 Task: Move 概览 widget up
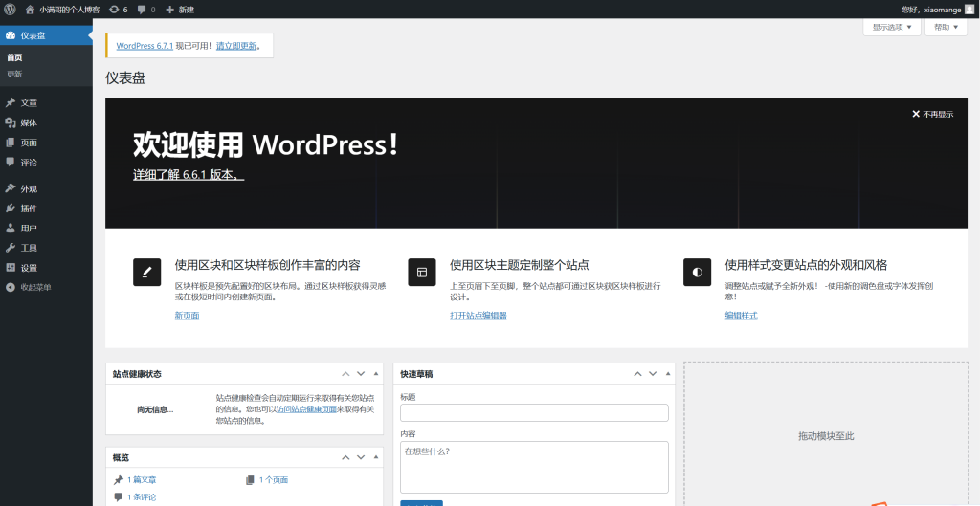(x=345, y=457)
